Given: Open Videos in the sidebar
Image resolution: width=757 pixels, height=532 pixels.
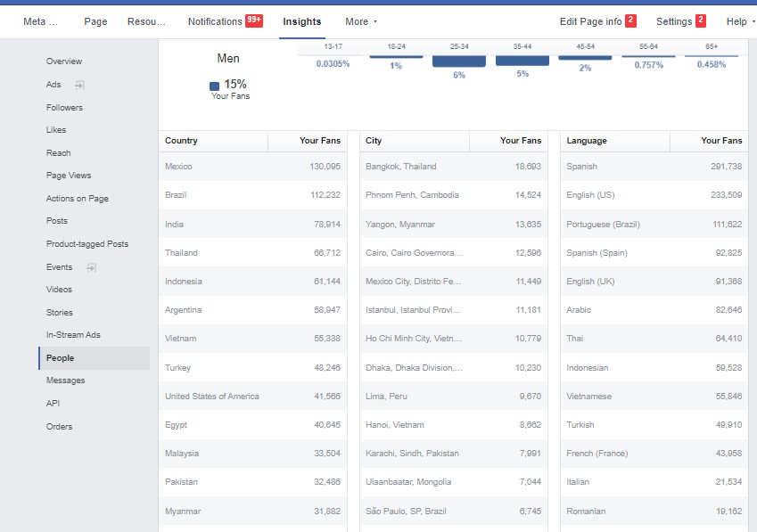Looking at the screenshot, I should [59, 290].
